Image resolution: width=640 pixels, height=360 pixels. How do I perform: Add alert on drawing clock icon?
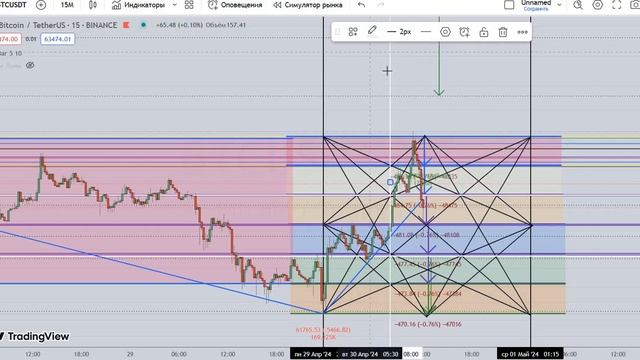point(464,32)
